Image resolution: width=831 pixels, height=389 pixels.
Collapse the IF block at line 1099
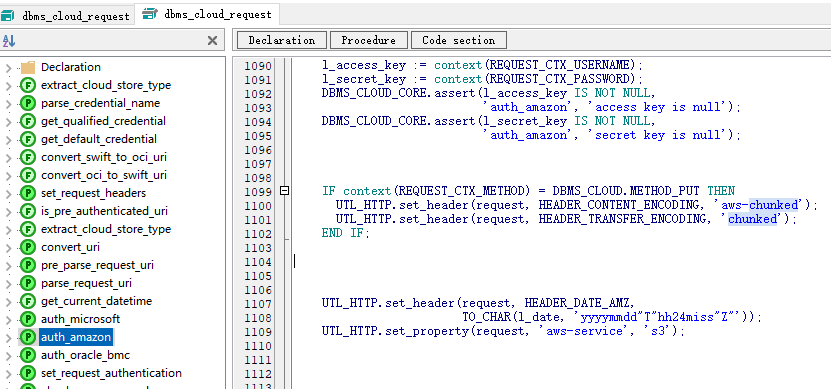click(285, 191)
